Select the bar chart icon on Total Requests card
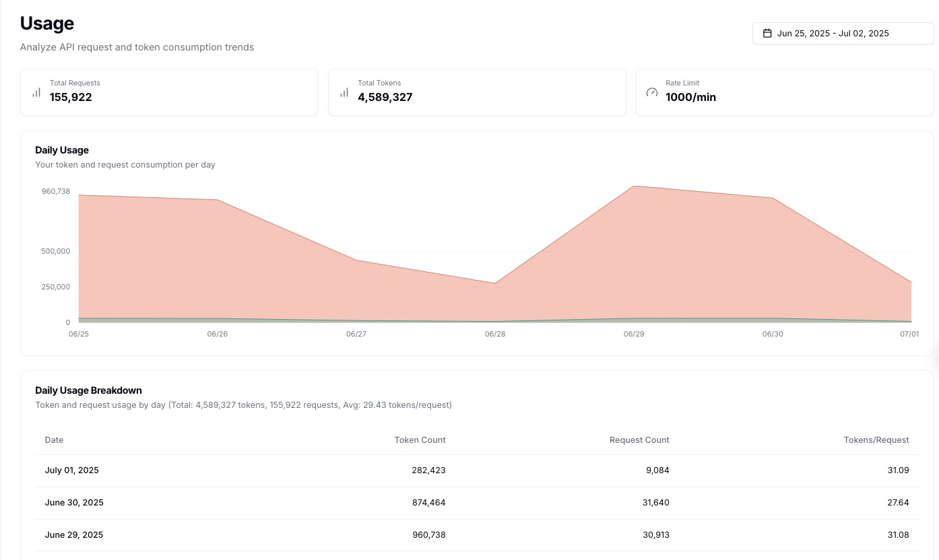 coord(36,92)
